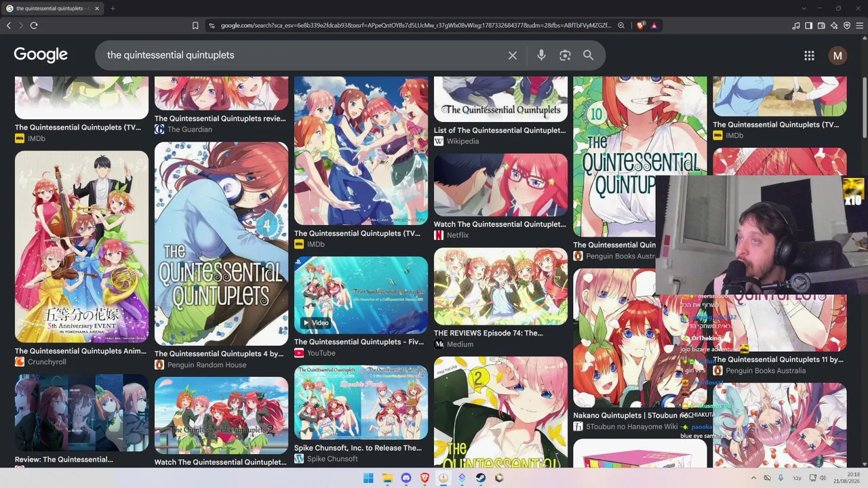Image resolution: width=868 pixels, height=488 pixels.
Task: Select the quintessential quintuplets browser tab
Action: coord(52,8)
